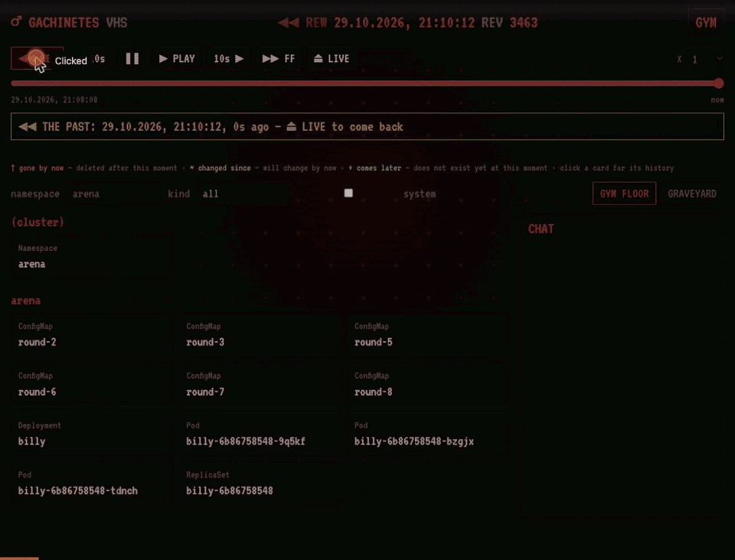Open the ConfigMap round-8 card
735x560 pixels.
click(428, 384)
